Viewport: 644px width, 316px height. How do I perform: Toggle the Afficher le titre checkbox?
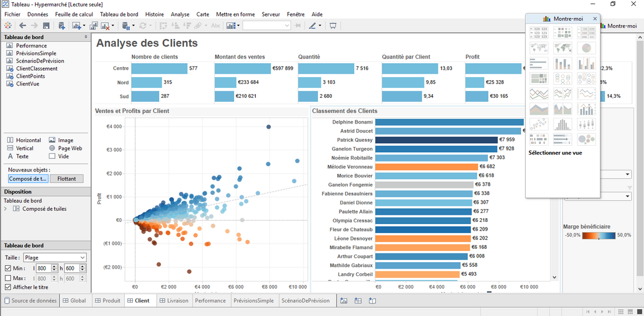click(8, 287)
